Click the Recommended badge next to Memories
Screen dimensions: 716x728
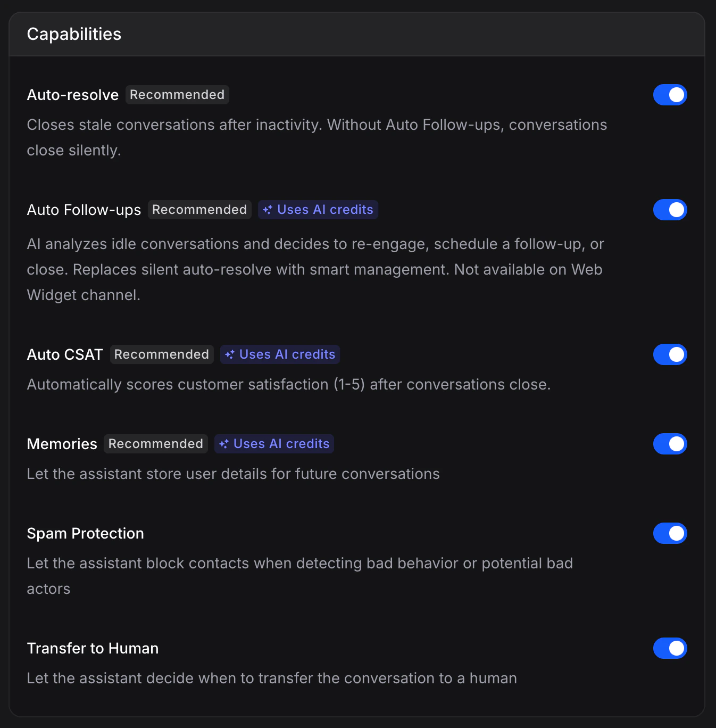point(155,444)
